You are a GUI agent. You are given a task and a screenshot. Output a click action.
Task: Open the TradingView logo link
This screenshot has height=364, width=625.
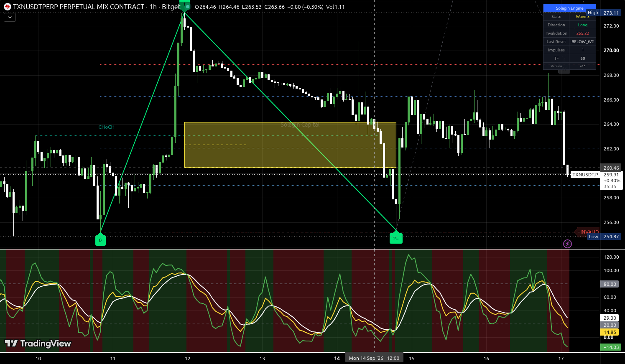point(38,344)
